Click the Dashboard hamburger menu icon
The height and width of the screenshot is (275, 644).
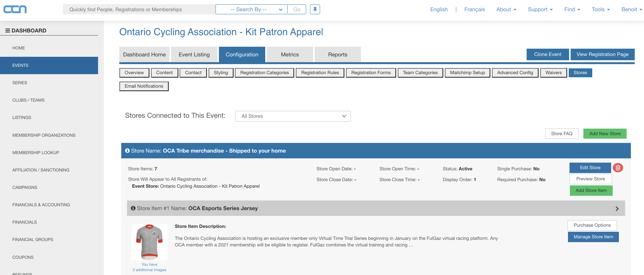click(x=8, y=31)
